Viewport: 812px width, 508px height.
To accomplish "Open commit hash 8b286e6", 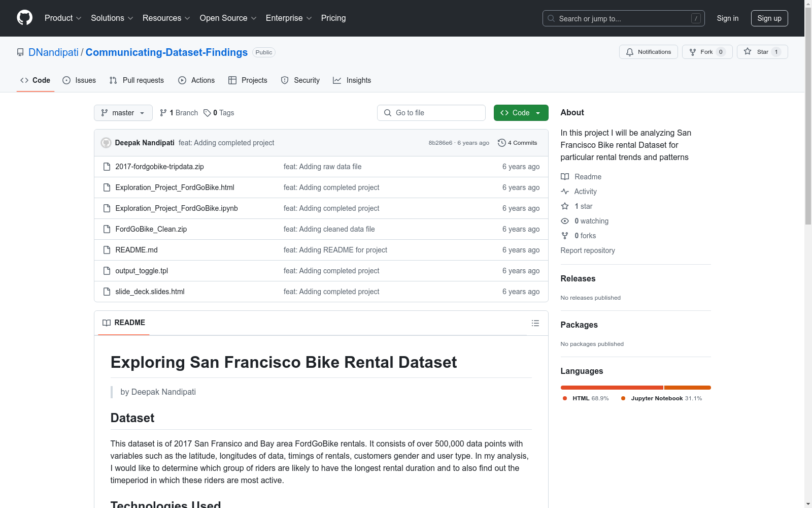I will [x=440, y=143].
